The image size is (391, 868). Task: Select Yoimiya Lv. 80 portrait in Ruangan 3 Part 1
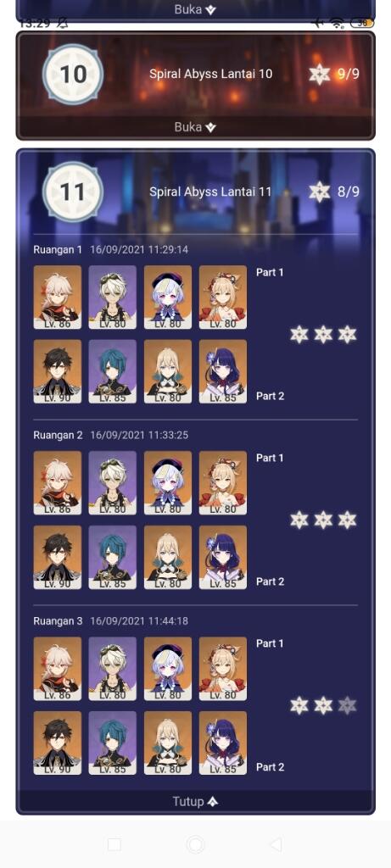pyautogui.click(x=222, y=669)
